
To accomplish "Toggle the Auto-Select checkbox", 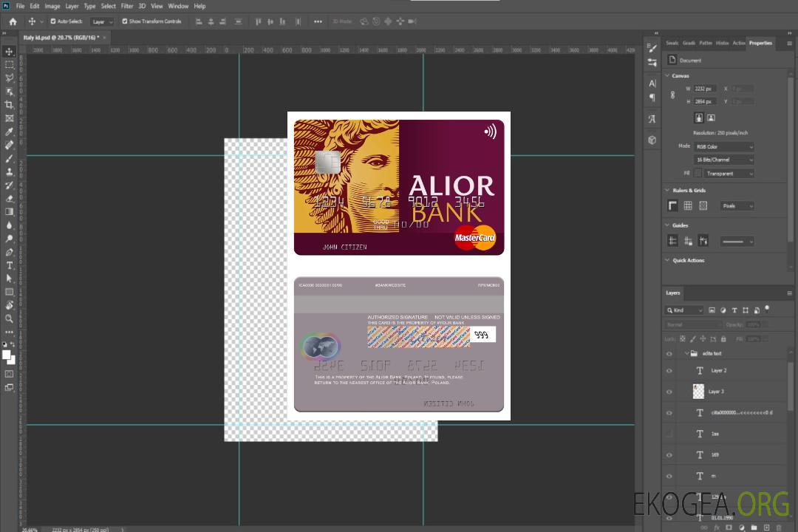I will (53, 21).
